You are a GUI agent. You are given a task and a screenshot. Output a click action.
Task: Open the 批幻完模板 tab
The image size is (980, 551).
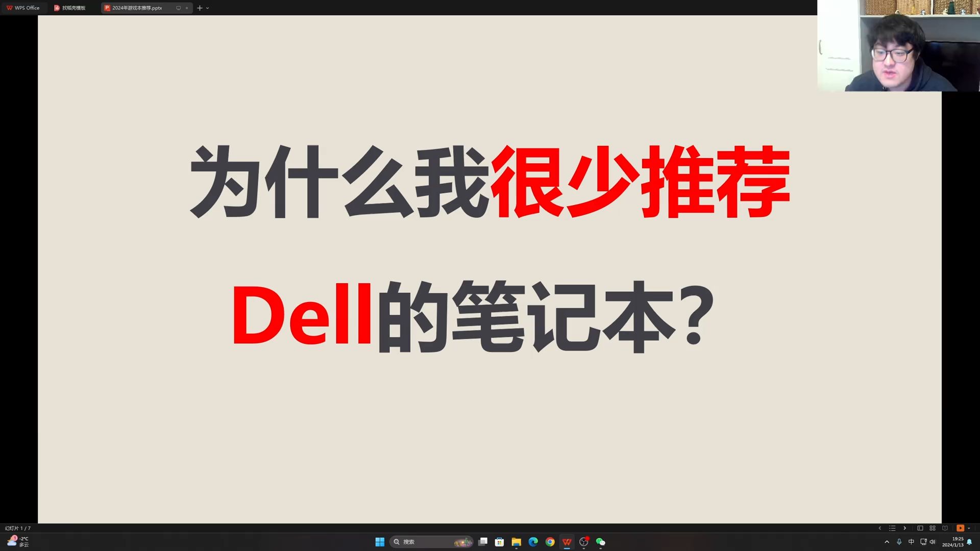72,8
